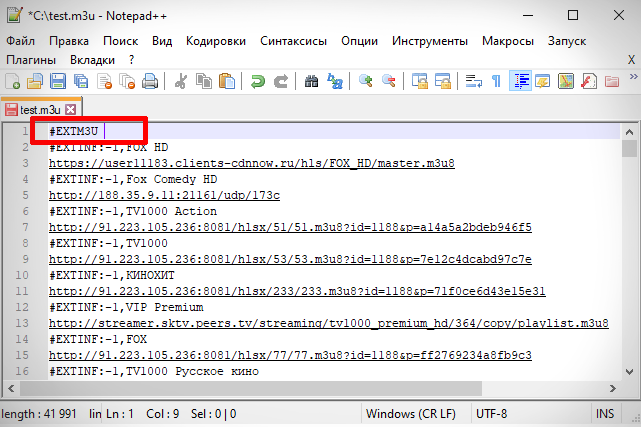Open hlsx/233/233.m3u8 link on line 11
Viewport: 641px width, 427px height.
(x=297, y=291)
